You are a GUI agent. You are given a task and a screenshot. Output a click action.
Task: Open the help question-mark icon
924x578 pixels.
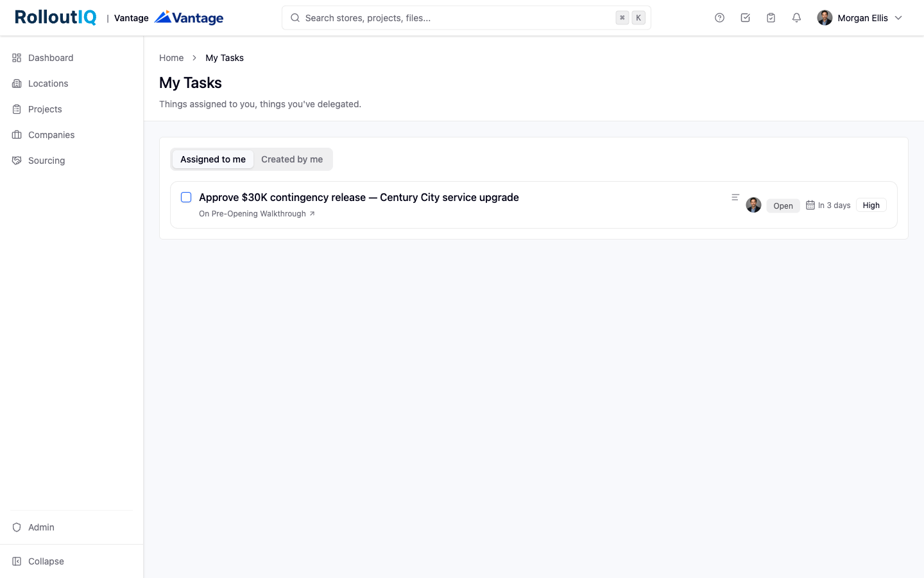719,18
